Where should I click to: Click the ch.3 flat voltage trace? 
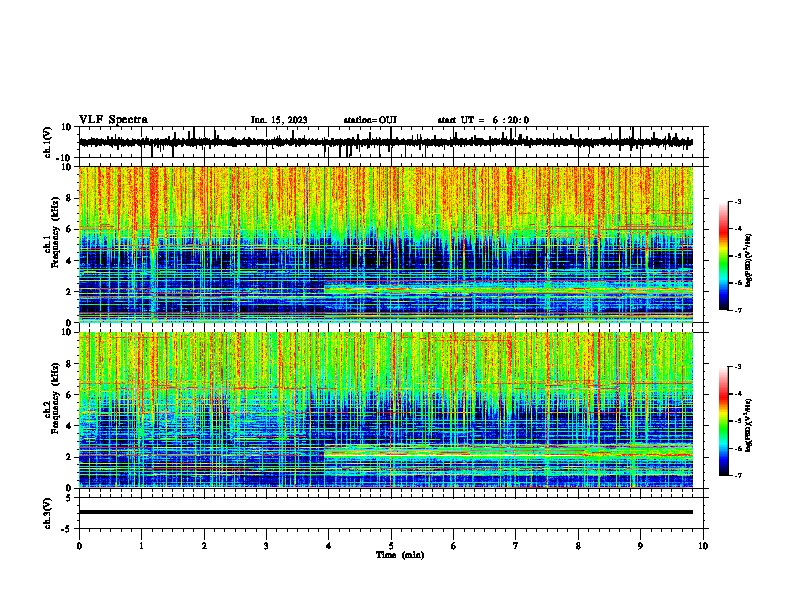(385, 512)
